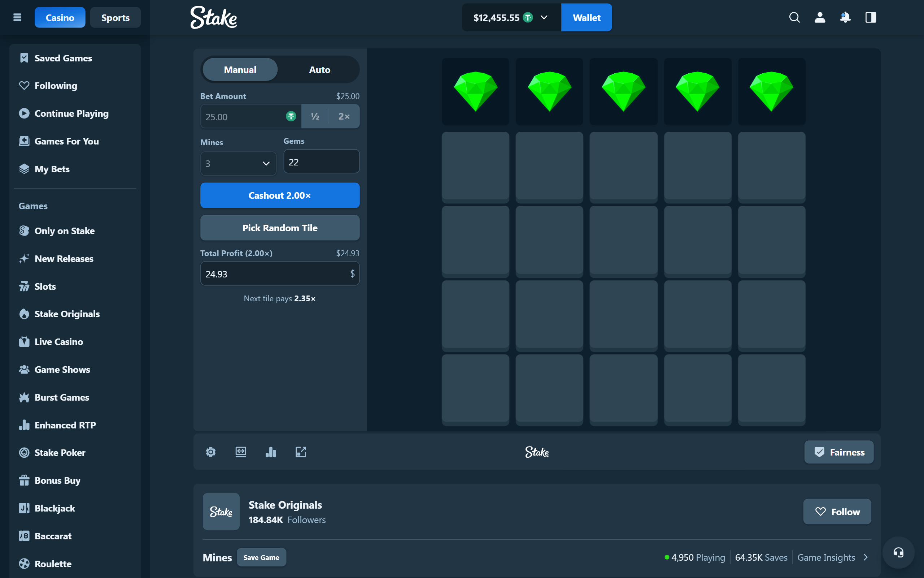924x578 pixels.
Task: Toggle theatre mode icon below game
Action: (x=240, y=452)
